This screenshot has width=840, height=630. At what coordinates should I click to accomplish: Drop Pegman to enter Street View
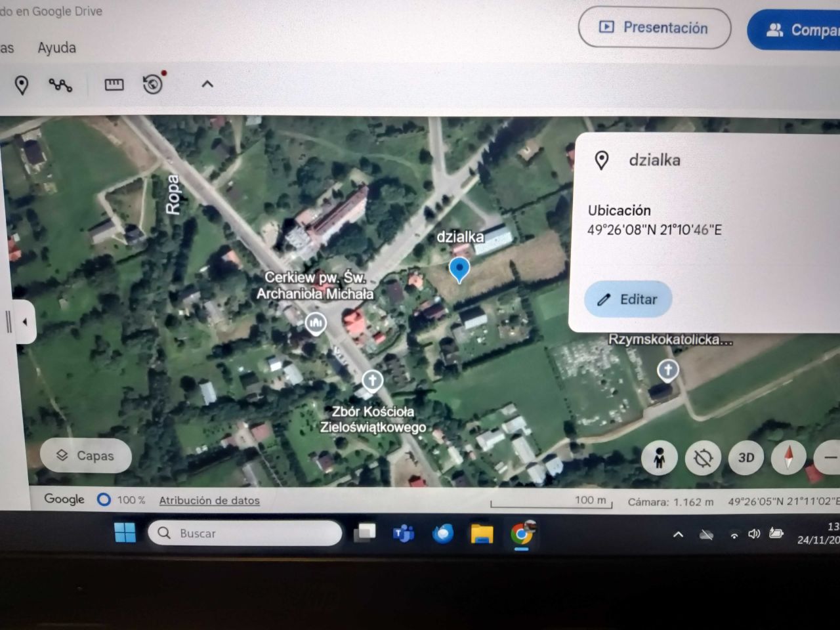[x=659, y=457]
